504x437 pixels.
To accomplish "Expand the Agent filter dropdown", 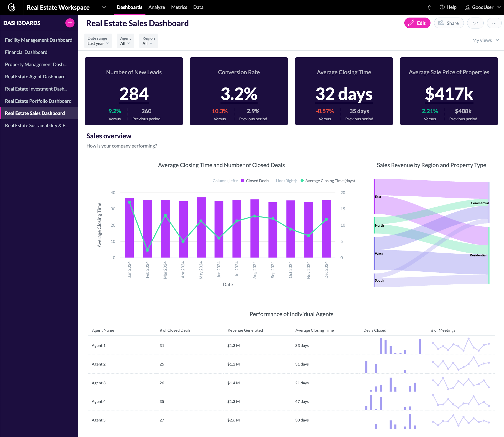I will coord(125,40).
